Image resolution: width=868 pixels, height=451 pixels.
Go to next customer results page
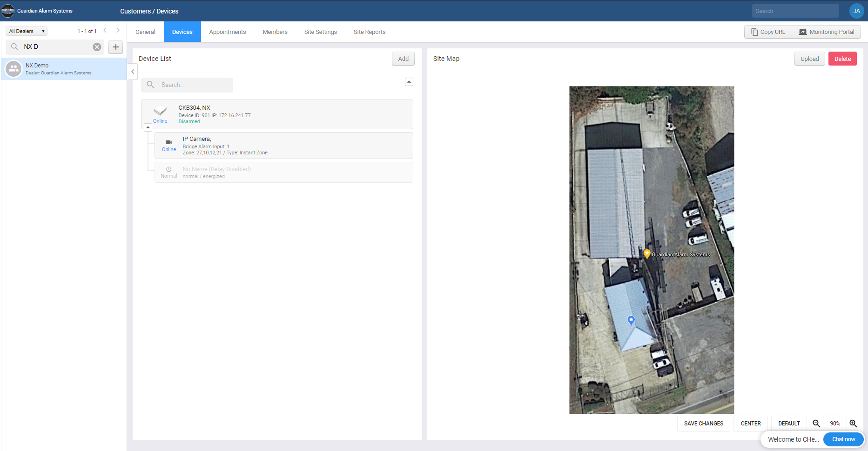coord(118,31)
